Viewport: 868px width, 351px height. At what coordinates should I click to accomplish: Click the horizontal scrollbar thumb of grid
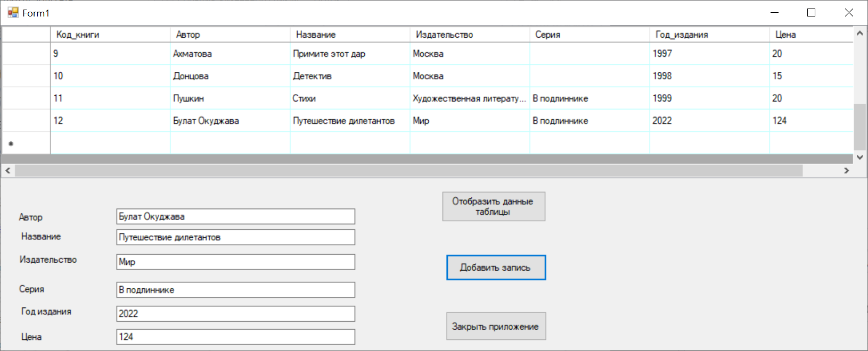pos(408,171)
